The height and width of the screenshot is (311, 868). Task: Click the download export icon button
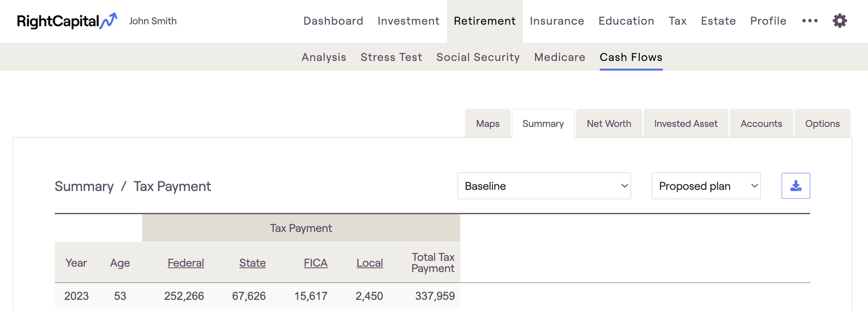pos(796,186)
